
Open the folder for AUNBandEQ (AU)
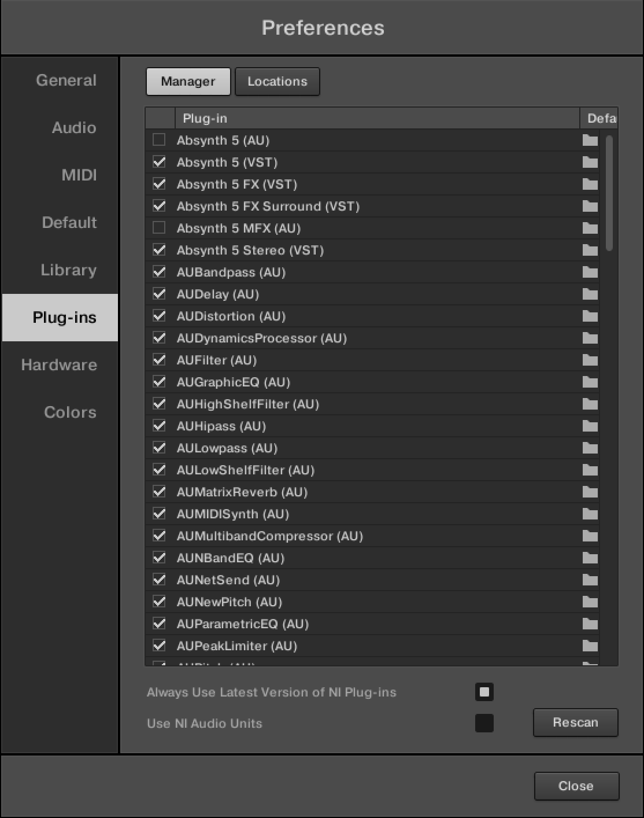pyautogui.click(x=591, y=557)
